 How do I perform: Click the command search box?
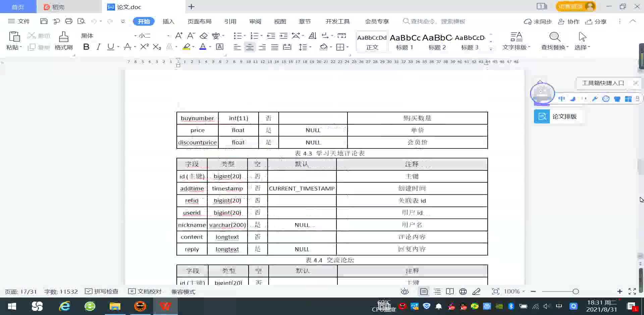tap(434, 21)
